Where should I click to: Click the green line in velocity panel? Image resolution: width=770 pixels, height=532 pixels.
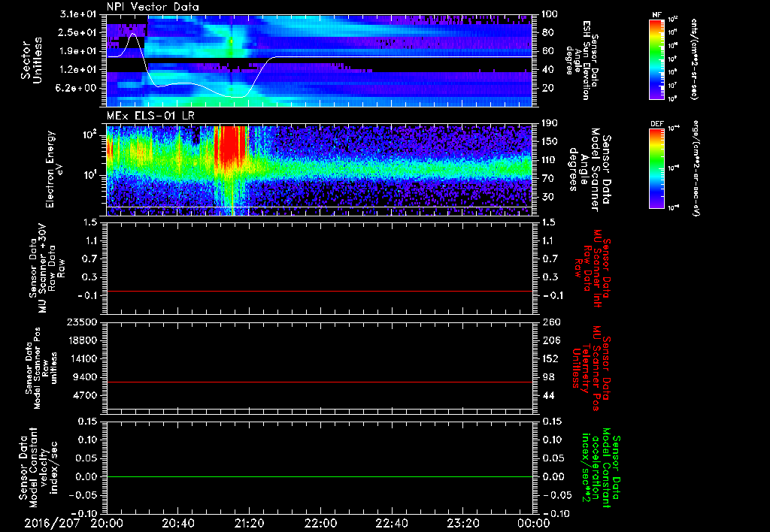click(x=319, y=476)
